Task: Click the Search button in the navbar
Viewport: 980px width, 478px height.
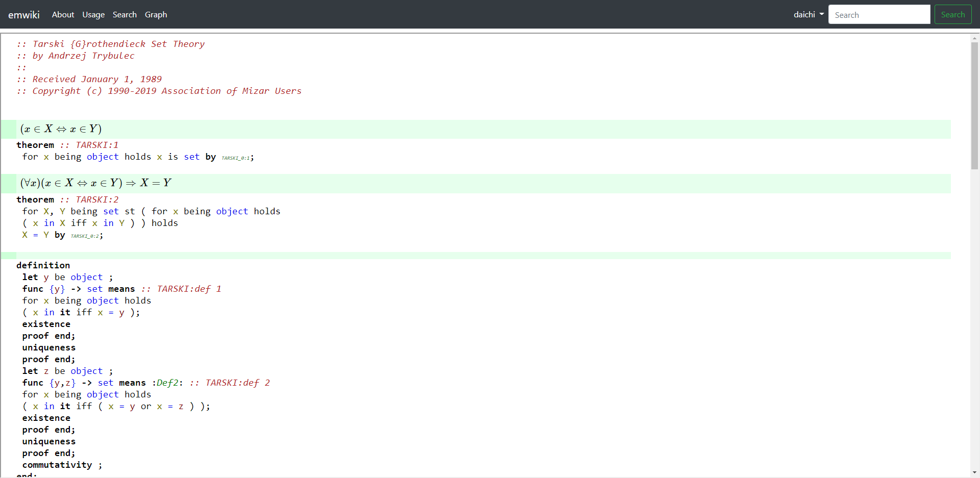Action: 952,14
